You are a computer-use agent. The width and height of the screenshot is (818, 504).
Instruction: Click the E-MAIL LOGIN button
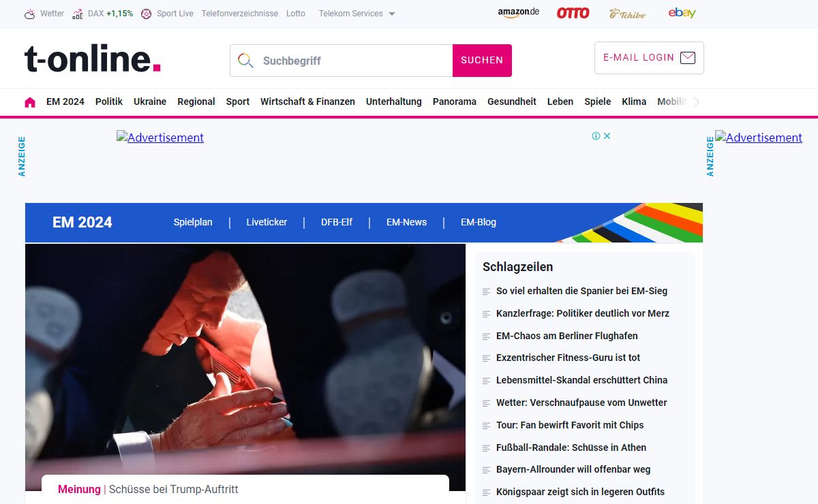tap(649, 58)
